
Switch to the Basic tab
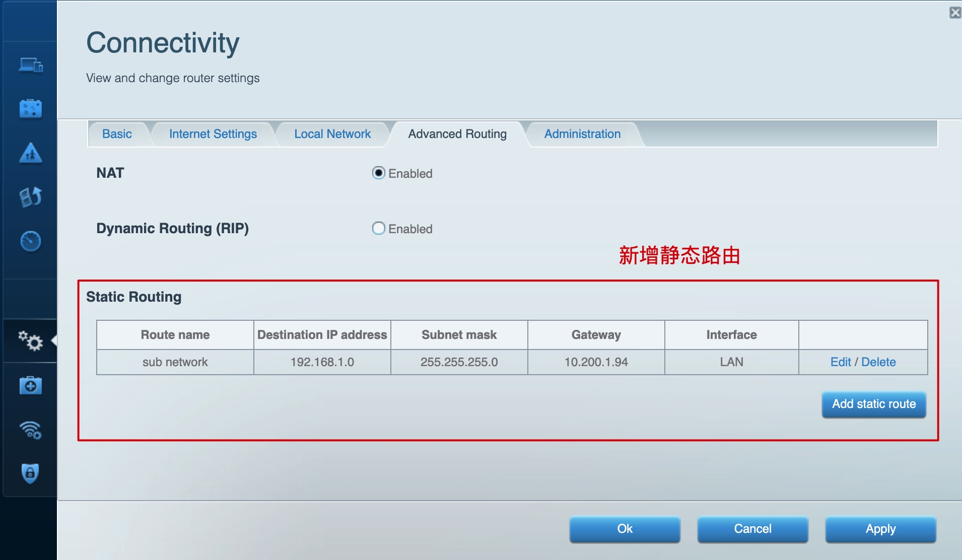pos(117,134)
